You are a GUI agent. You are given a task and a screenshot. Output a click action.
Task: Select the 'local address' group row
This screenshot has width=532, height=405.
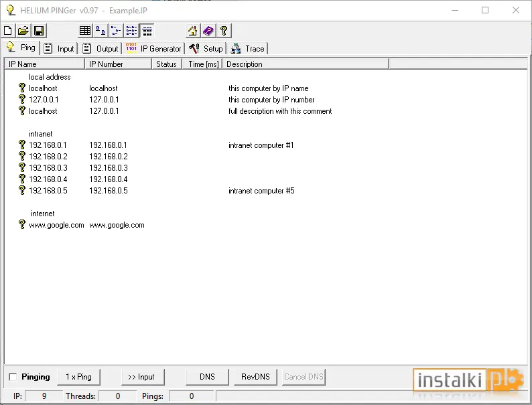point(50,77)
